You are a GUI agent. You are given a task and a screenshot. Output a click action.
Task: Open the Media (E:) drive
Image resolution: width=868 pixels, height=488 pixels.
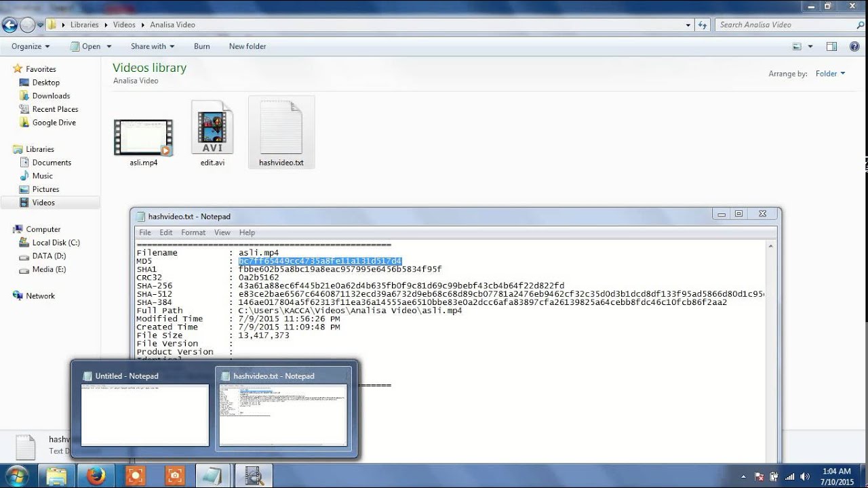point(49,269)
